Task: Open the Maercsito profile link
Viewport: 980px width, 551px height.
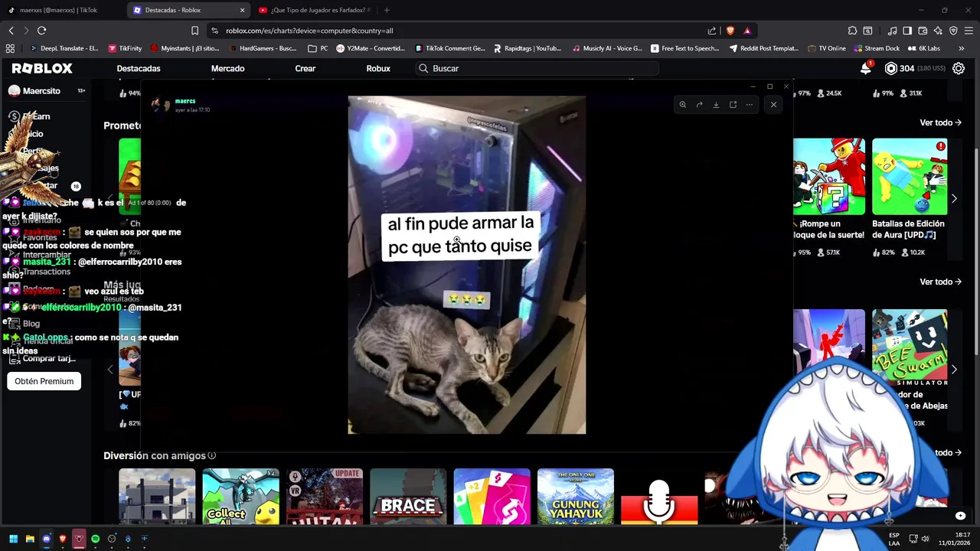Action: [41, 90]
